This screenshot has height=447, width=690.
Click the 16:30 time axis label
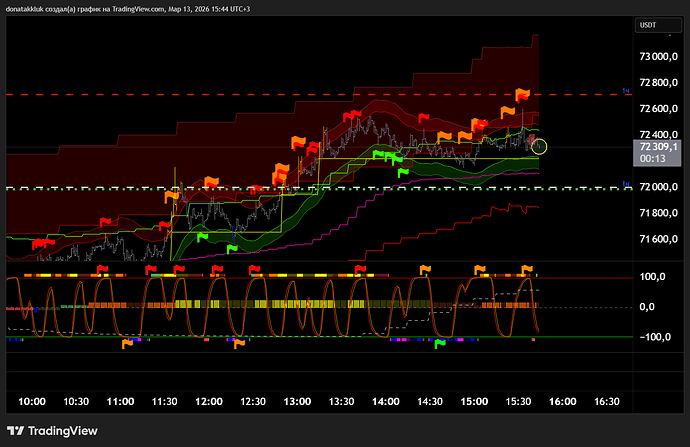coord(607,401)
